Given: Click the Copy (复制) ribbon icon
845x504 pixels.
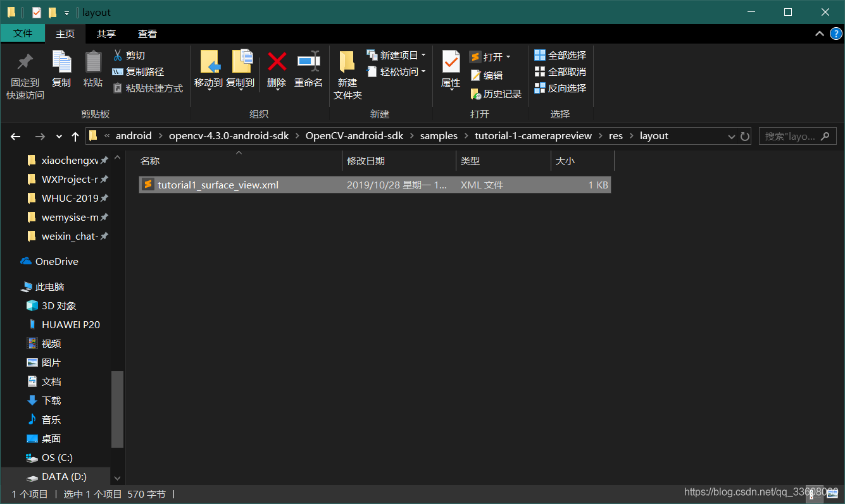Looking at the screenshot, I should tap(61, 62).
